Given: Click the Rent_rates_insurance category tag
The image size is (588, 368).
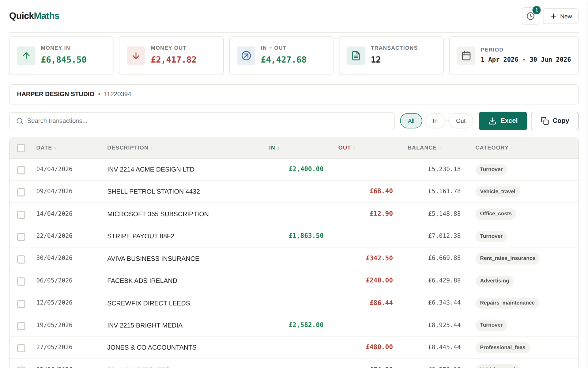Looking at the screenshot, I should pos(507,258).
